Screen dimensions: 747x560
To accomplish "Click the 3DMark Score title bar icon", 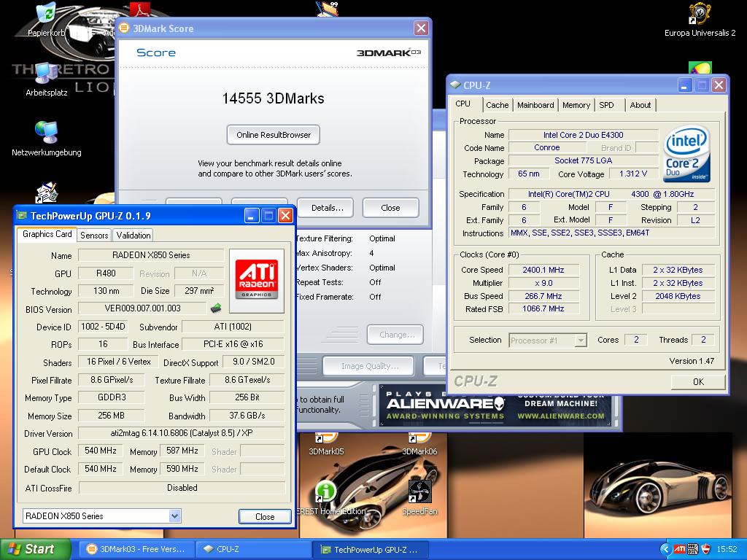I will coord(124,28).
